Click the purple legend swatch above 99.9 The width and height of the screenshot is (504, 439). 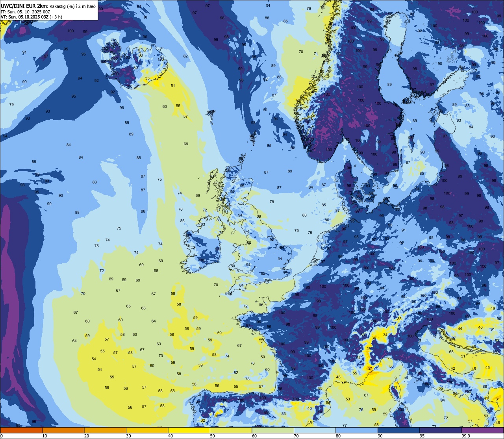482,430
